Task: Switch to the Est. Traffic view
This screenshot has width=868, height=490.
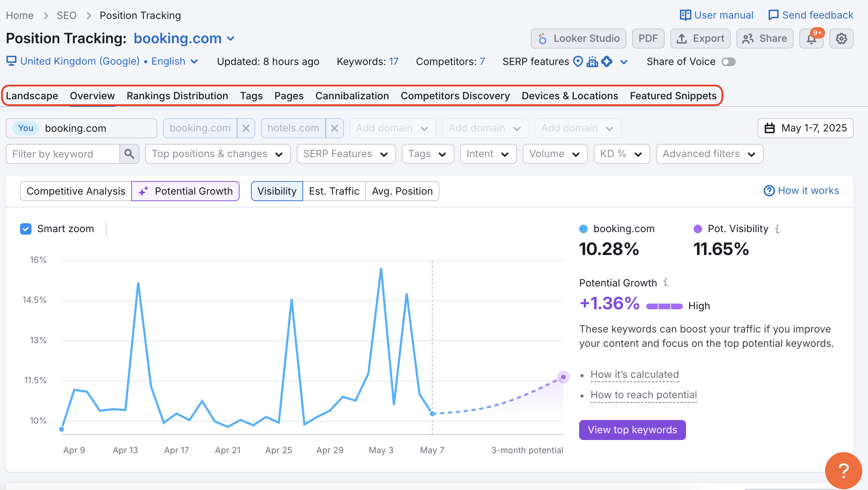Action: click(334, 191)
